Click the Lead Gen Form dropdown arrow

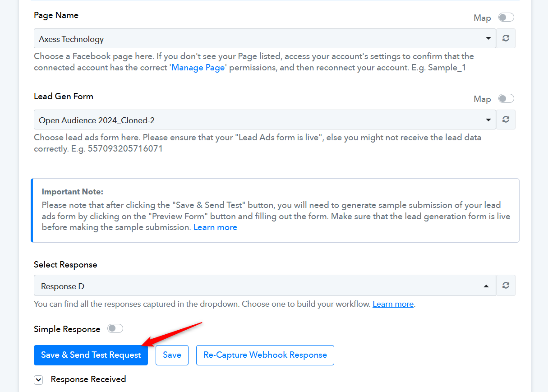488,120
